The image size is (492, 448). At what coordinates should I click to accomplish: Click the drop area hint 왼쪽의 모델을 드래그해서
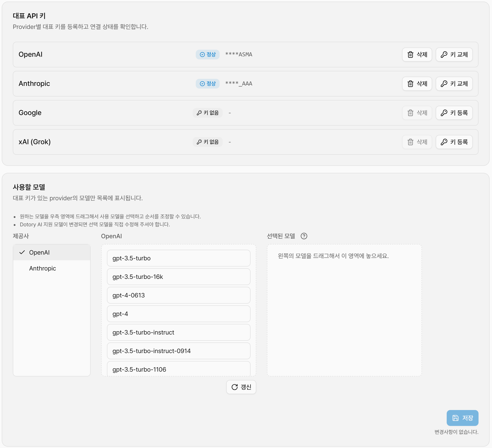(x=333, y=256)
